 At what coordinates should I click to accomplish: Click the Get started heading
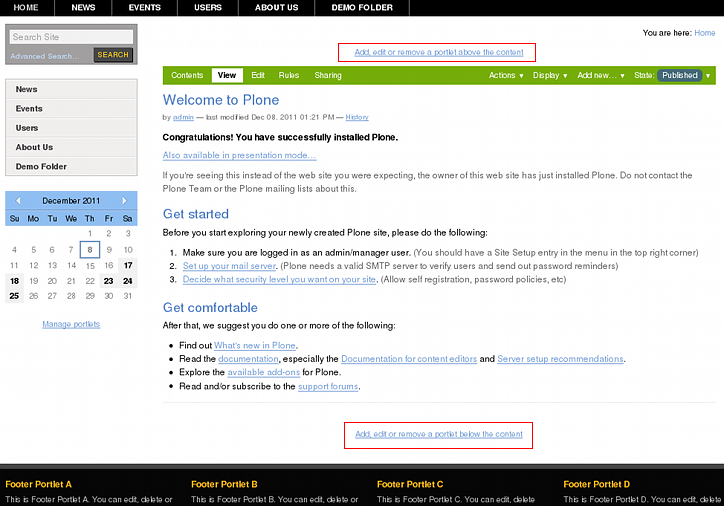click(x=196, y=214)
